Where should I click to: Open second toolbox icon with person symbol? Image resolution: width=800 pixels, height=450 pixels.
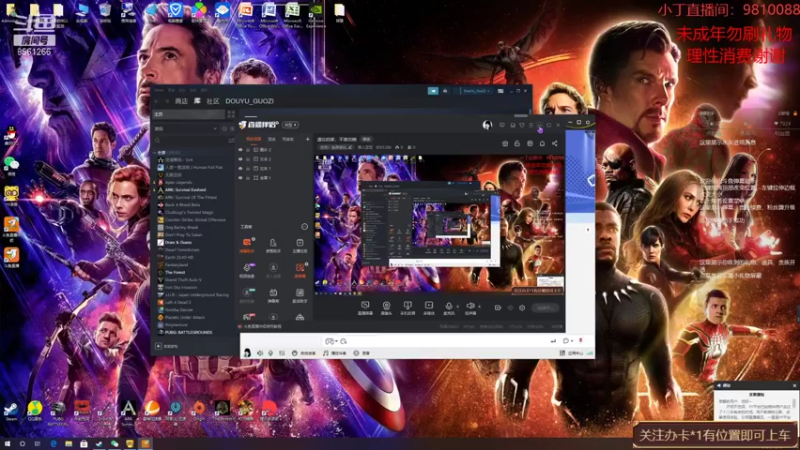point(273,244)
